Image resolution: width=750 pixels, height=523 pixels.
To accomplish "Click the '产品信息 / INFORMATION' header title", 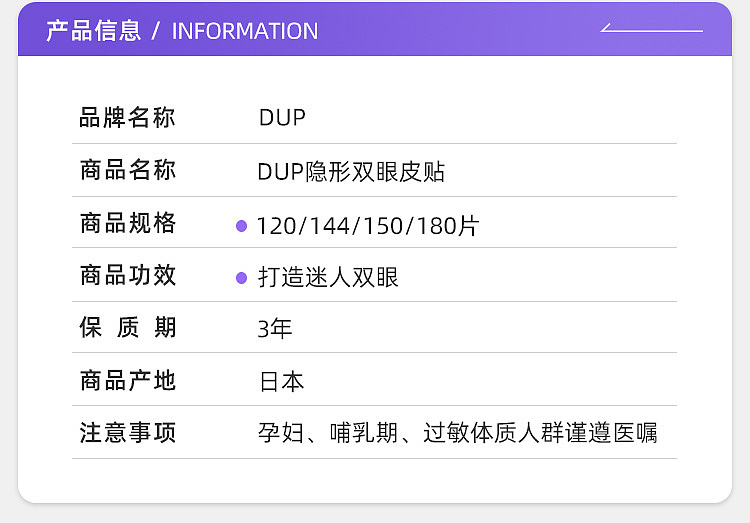I will 182,31.
